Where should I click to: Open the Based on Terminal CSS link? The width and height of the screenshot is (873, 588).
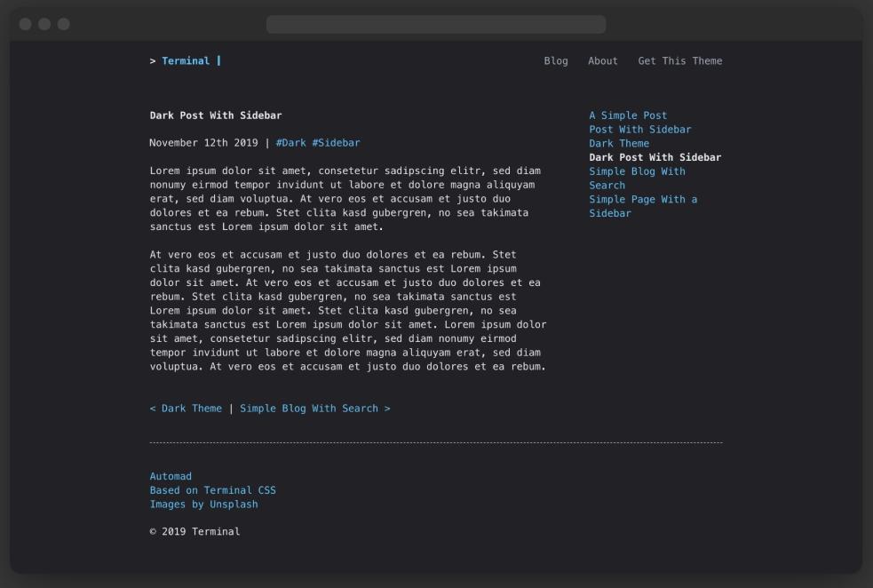(x=213, y=489)
